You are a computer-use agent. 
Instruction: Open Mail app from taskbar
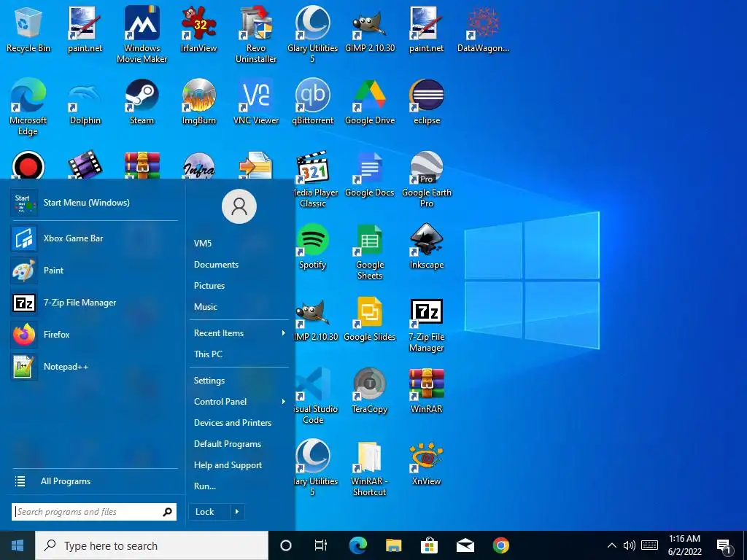pyautogui.click(x=465, y=545)
